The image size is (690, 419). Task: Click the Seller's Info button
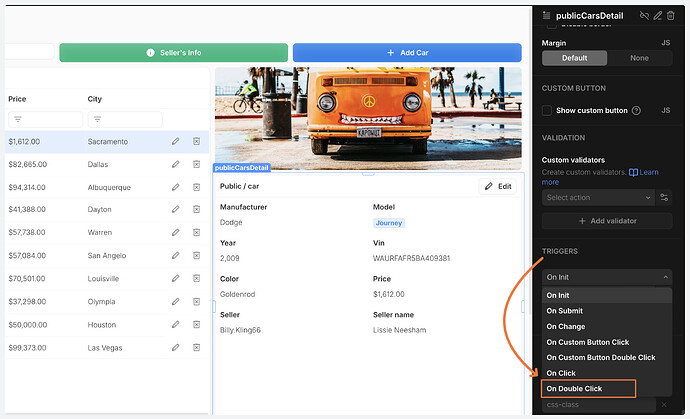[x=173, y=52]
